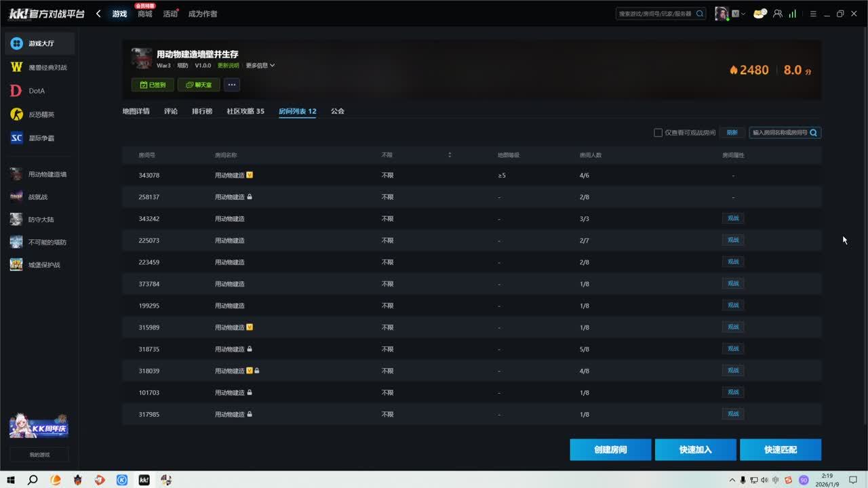Enable the 仅查看可观战房间 checkbox
The image size is (868, 488).
click(658, 133)
